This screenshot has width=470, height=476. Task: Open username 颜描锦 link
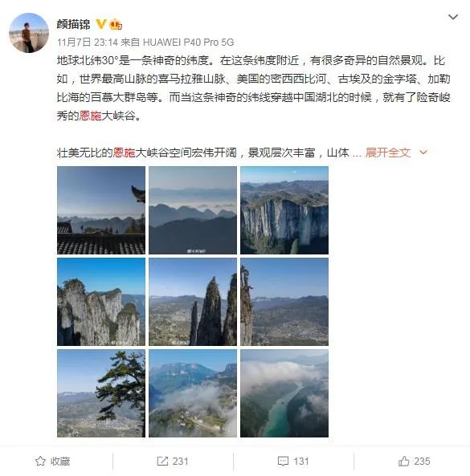73,24
